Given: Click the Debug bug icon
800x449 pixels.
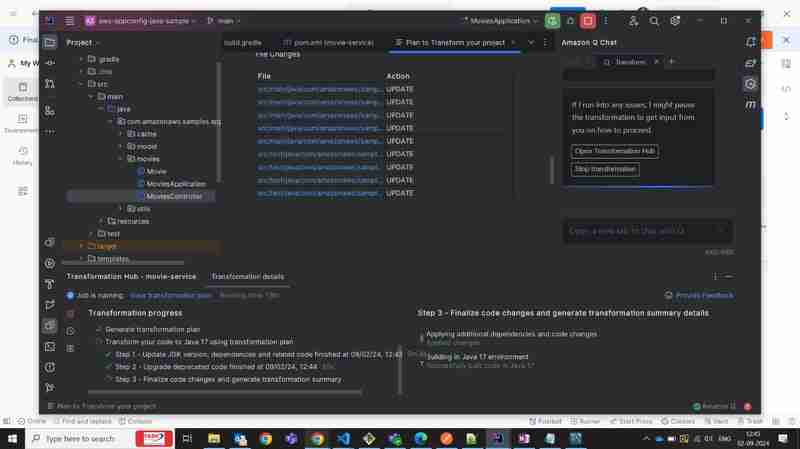Looking at the screenshot, I should (570, 21).
